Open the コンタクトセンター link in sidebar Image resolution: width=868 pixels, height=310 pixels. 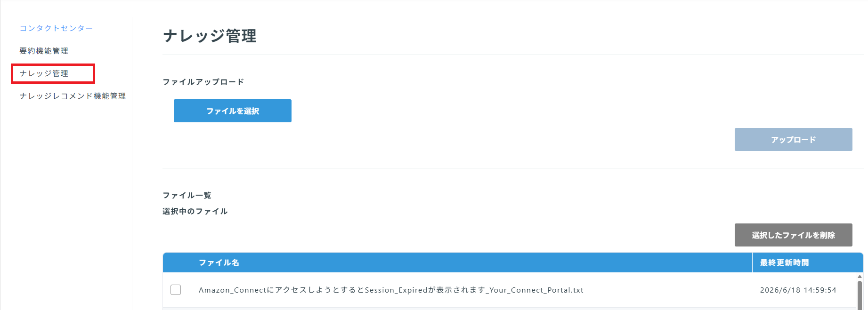click(56, 28)
